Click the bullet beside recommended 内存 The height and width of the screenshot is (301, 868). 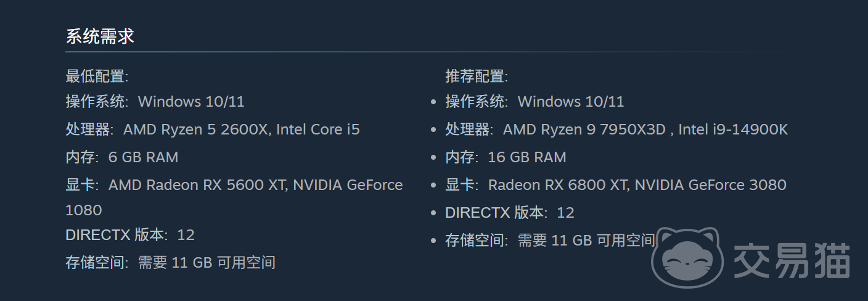(x=433, y=158)
